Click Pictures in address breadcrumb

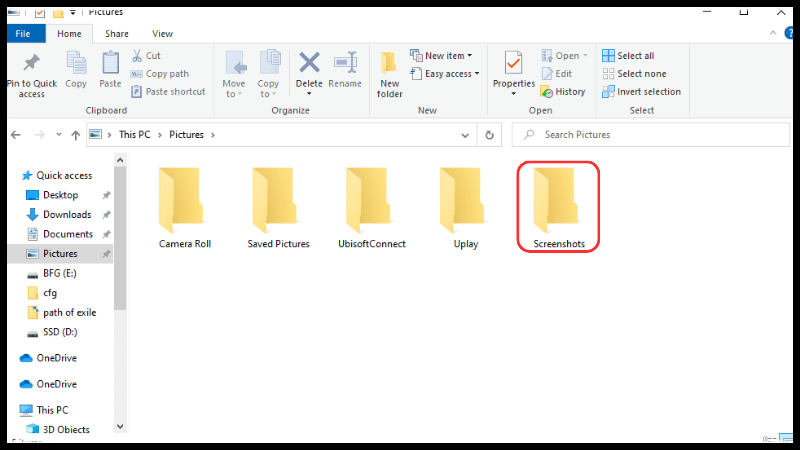(x=186, y=135)
